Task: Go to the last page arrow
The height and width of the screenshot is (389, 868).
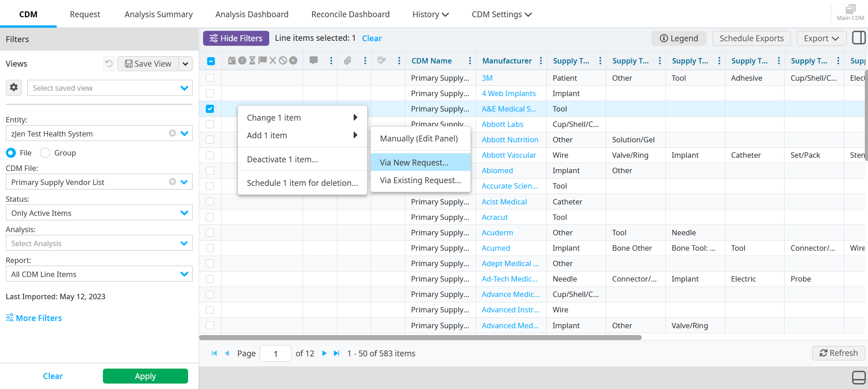Action: (x=336, y=353)
